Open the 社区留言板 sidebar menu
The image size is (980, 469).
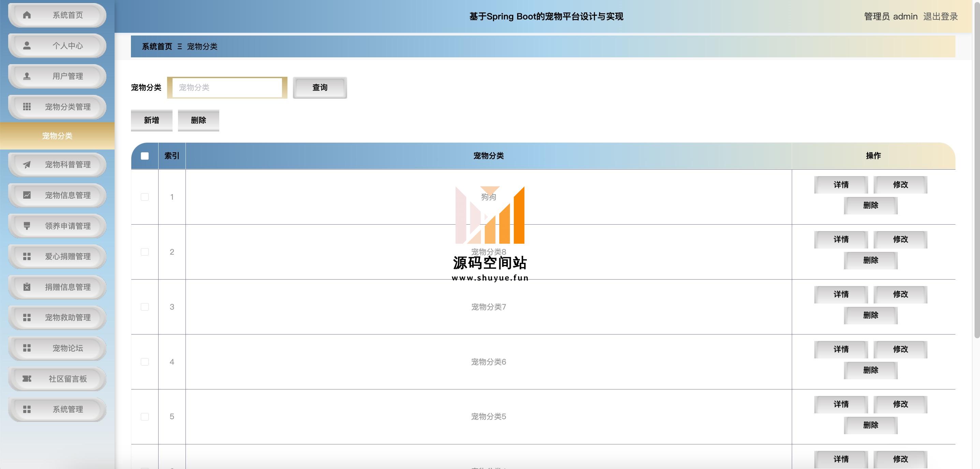(x=57, y=379)
